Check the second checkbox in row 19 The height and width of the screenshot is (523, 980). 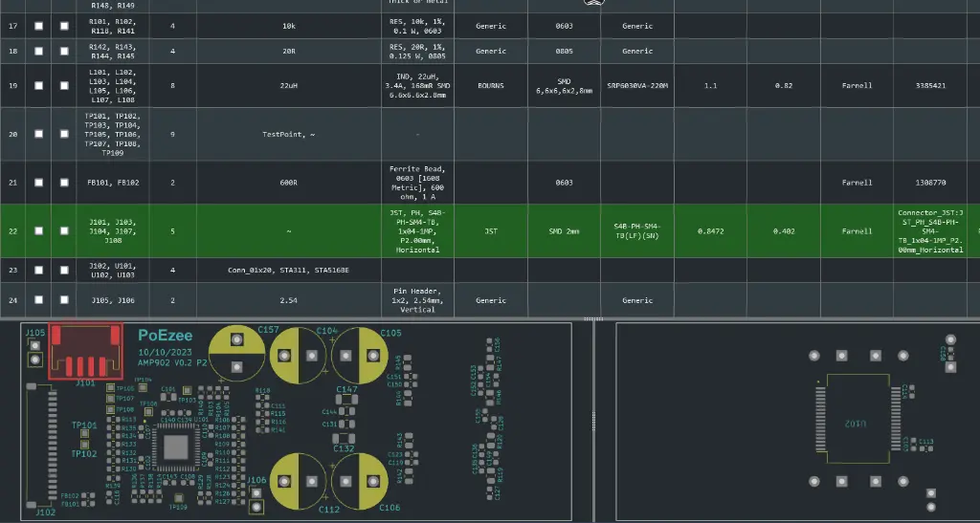(x=64, y=86)
